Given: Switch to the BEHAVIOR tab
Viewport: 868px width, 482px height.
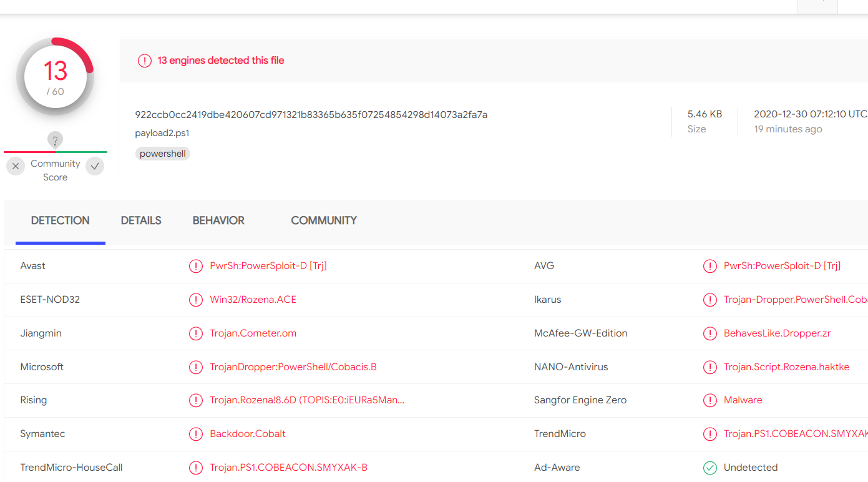Looking at the screenshot, I should (218, 220).
